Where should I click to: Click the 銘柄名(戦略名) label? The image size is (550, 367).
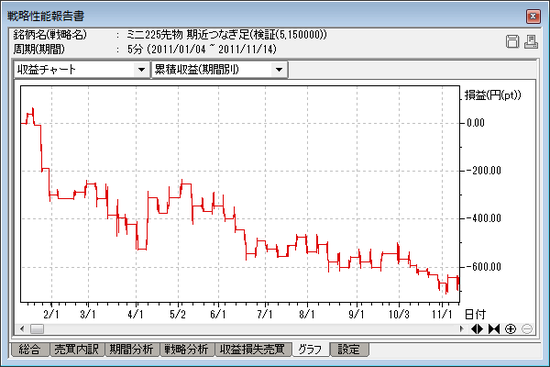50,35
